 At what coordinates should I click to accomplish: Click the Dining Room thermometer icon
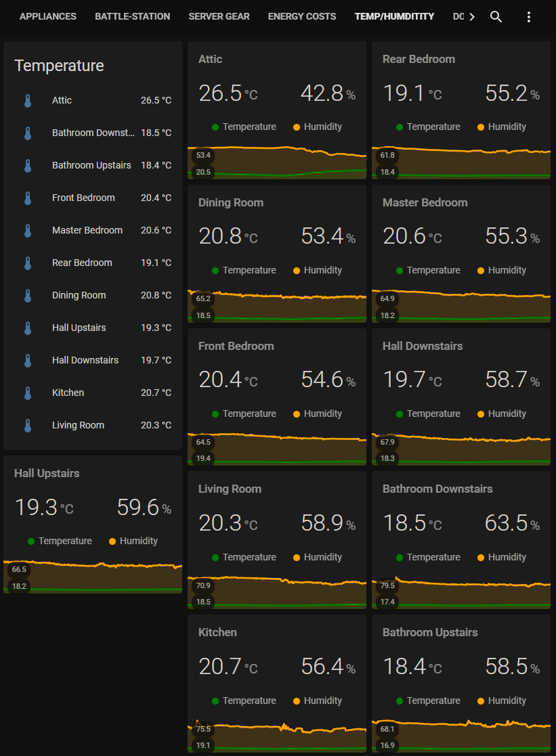coord(28,296)
